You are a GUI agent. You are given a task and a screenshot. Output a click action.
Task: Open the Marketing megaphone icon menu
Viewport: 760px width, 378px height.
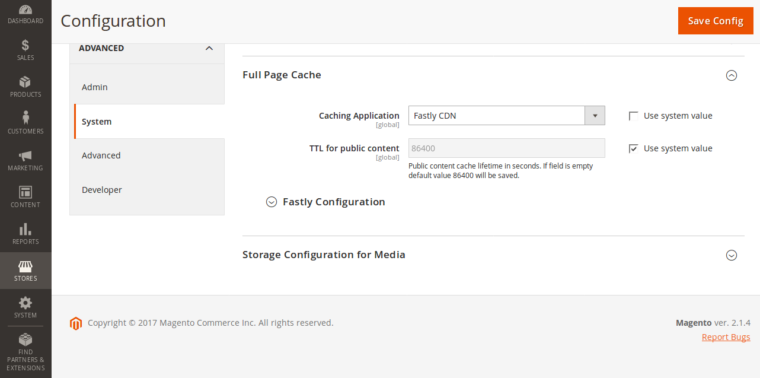pos(25,160)
